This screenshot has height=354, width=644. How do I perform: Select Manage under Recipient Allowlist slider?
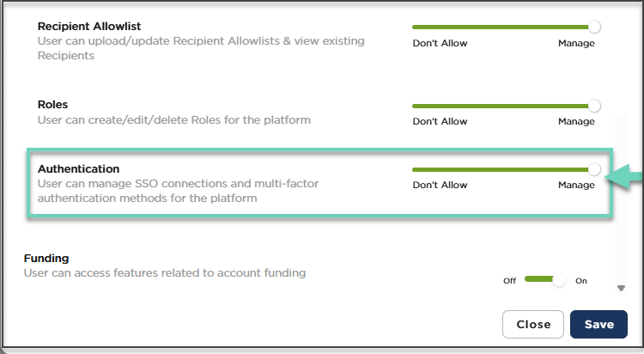click(x=575, y=43)
